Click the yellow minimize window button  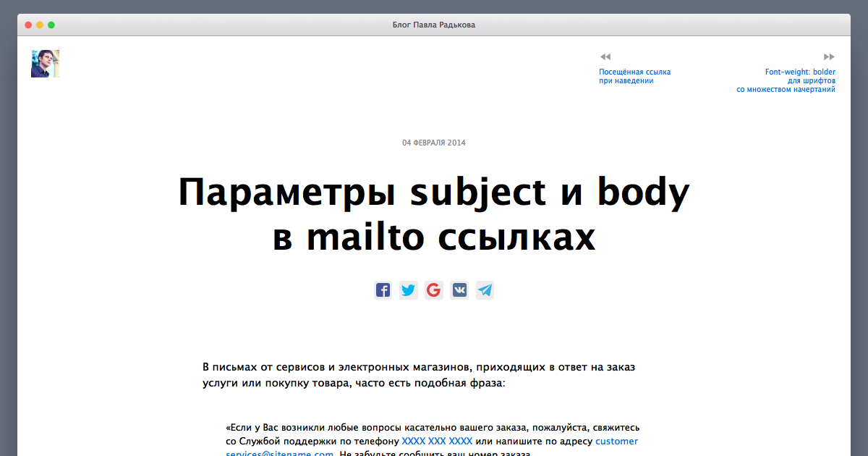pos(39,24)
